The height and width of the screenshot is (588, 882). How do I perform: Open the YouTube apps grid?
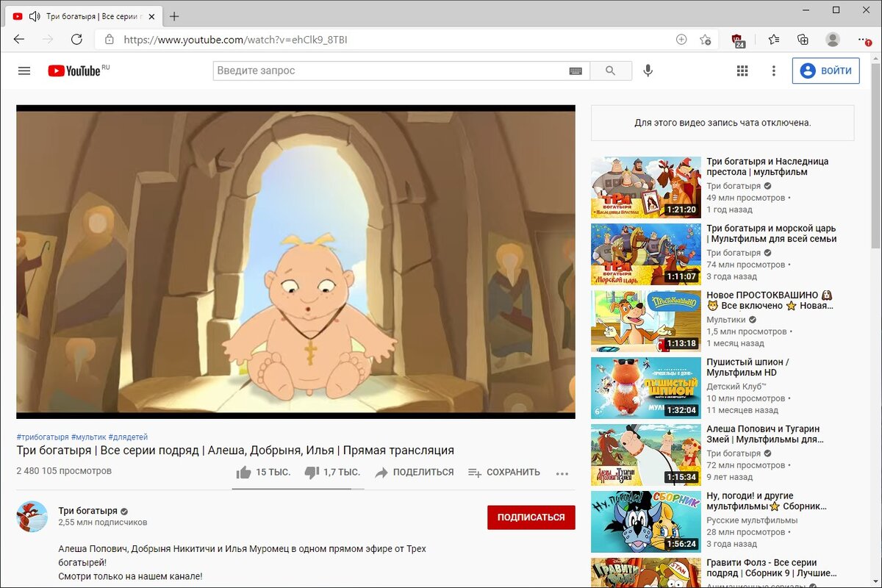(742, 71)
